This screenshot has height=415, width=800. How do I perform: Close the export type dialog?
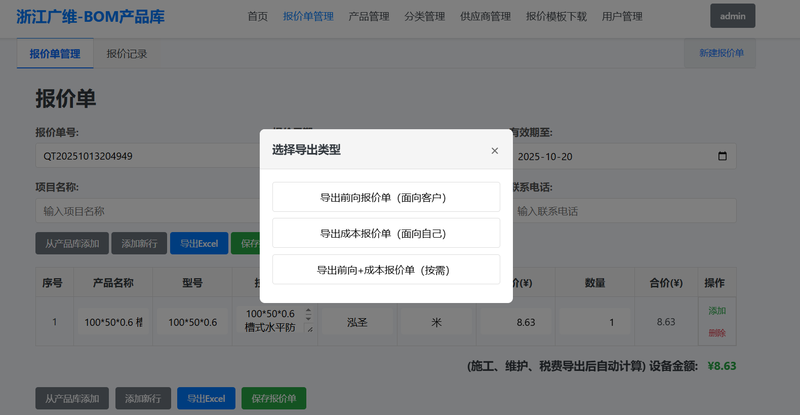[x=494, y=151]
